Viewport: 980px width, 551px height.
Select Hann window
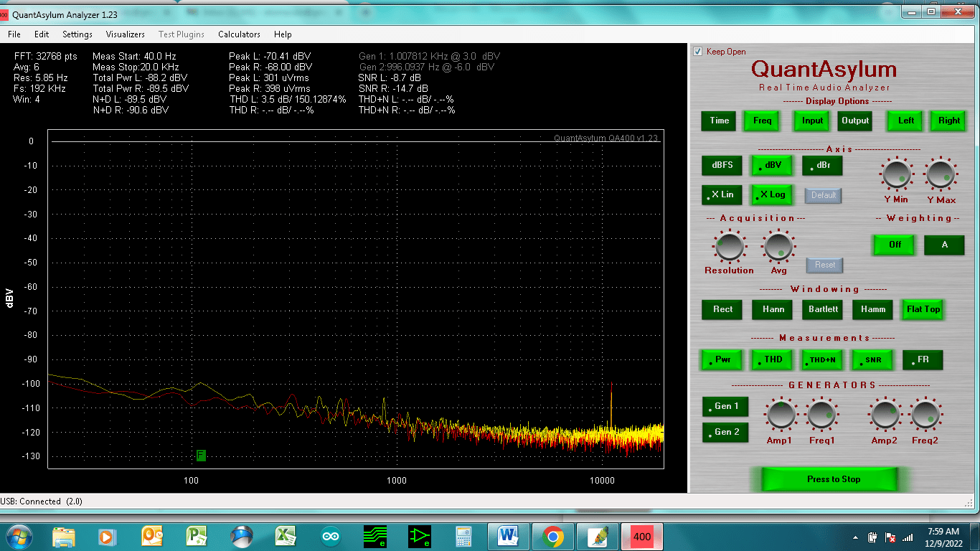(773, 309)
